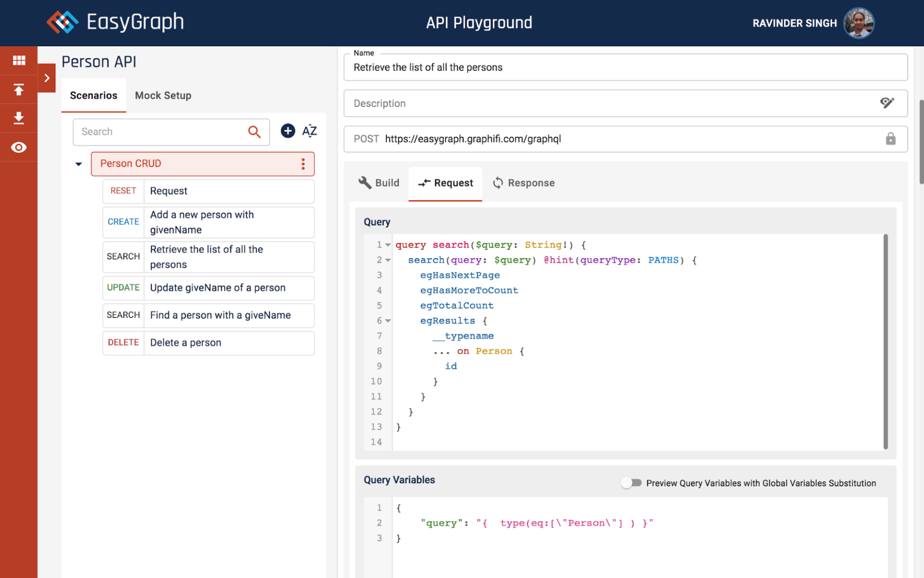This screenshot has height=578, width=924.
Task: Sort scenarios with the AZ icon
Action: [x=309, y=131]
